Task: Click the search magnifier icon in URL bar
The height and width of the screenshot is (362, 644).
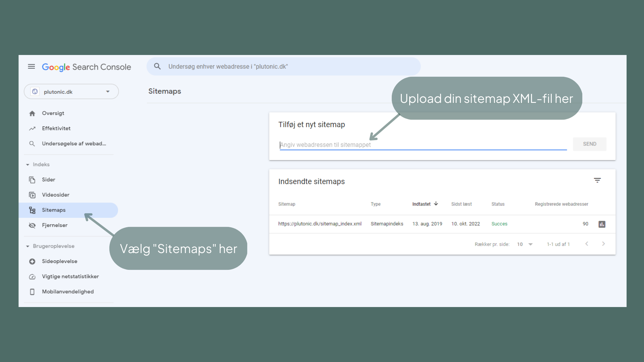Action: coord(157,66)
